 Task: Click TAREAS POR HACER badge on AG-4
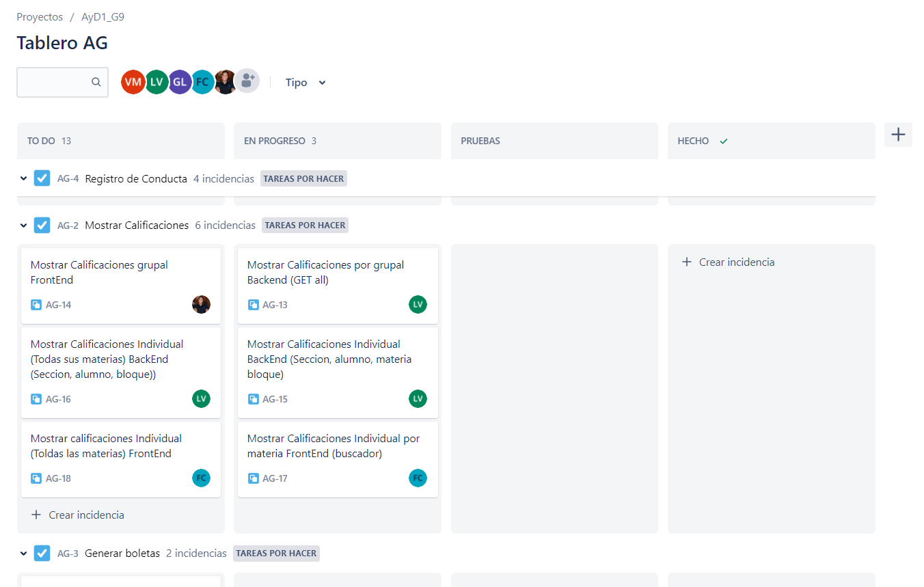point(303,178)
